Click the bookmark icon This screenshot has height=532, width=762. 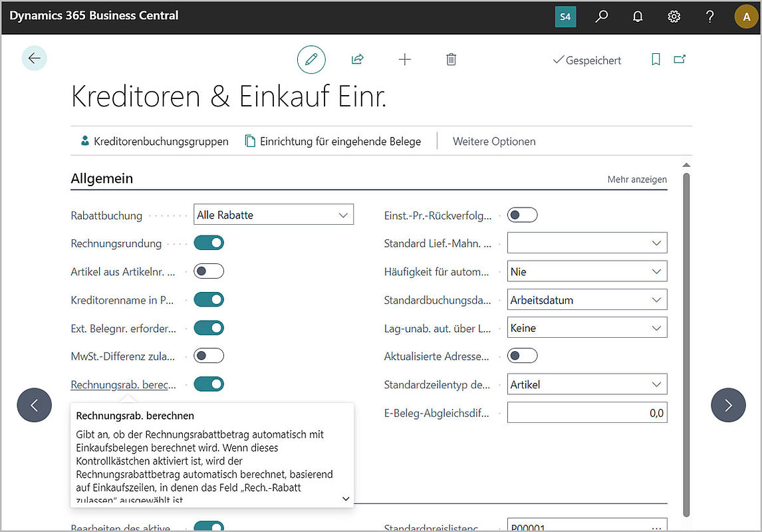tap(656, 59)
